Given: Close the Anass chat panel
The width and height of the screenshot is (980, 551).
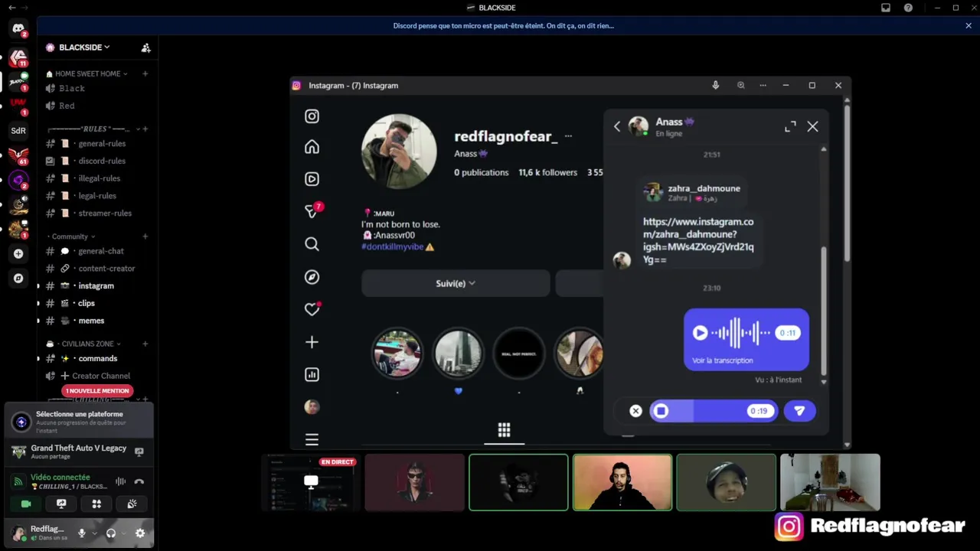Looking at the screenshot, I should pos(812,127).
